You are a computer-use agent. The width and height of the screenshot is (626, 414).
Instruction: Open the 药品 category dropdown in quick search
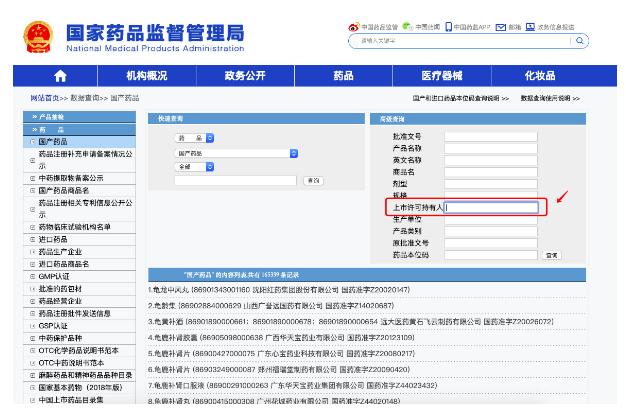click(194, 138)
